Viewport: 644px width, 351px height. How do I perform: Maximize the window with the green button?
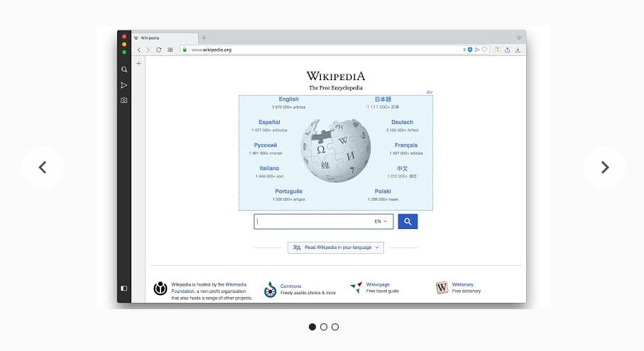click(x=124, y=52)
